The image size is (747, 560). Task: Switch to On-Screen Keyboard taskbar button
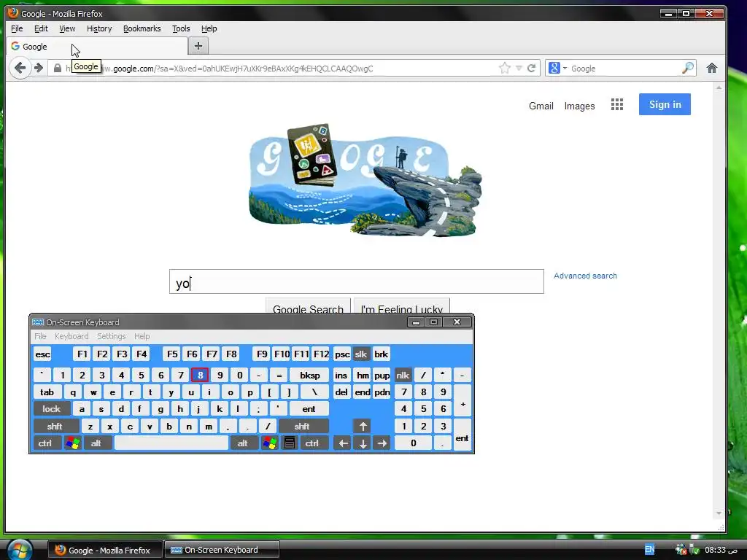coord(221,550)
